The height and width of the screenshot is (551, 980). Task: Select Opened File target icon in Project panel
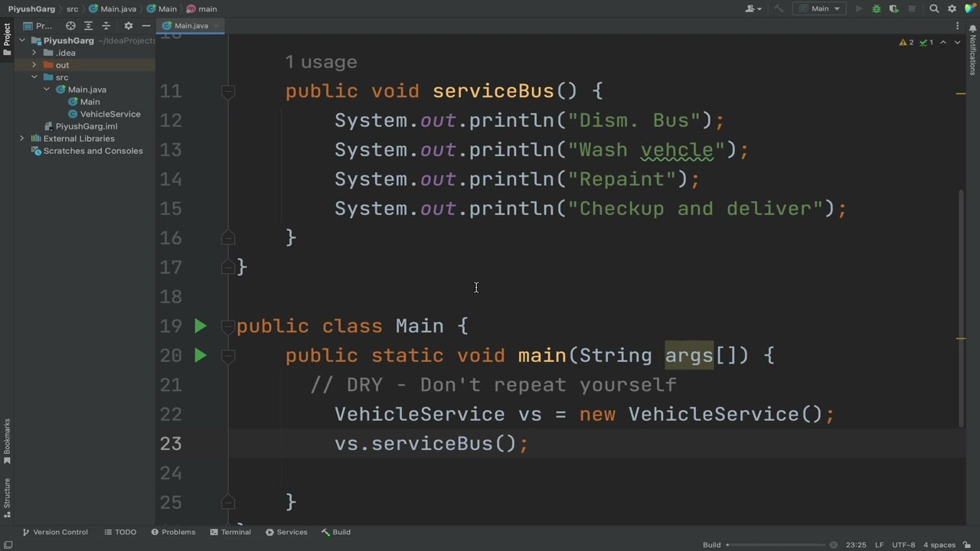[70, 26]
